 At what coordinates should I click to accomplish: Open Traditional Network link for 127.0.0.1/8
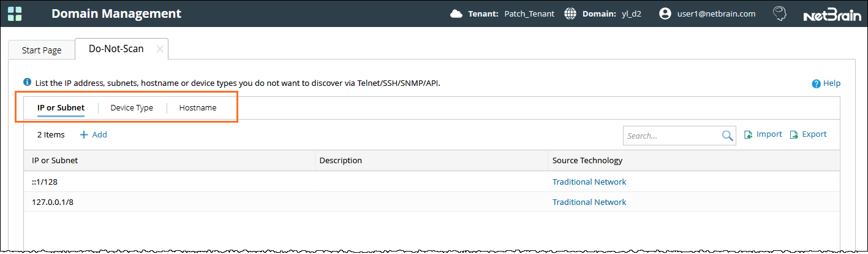(x=589, y=202)
